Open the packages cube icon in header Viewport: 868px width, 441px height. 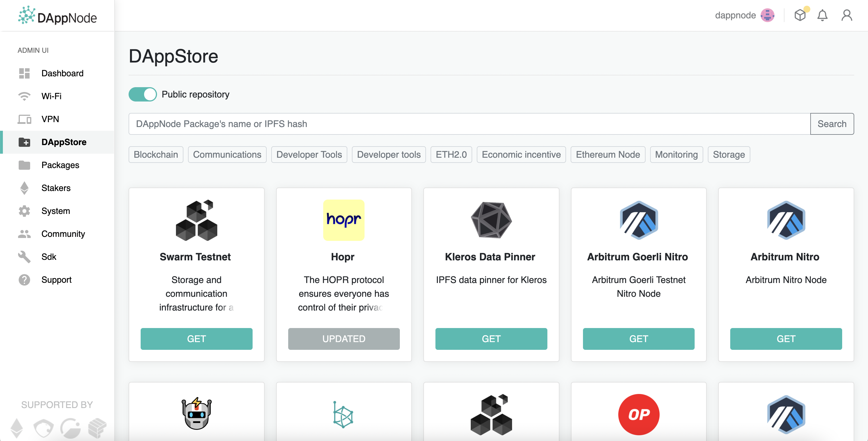click(800, 15)
